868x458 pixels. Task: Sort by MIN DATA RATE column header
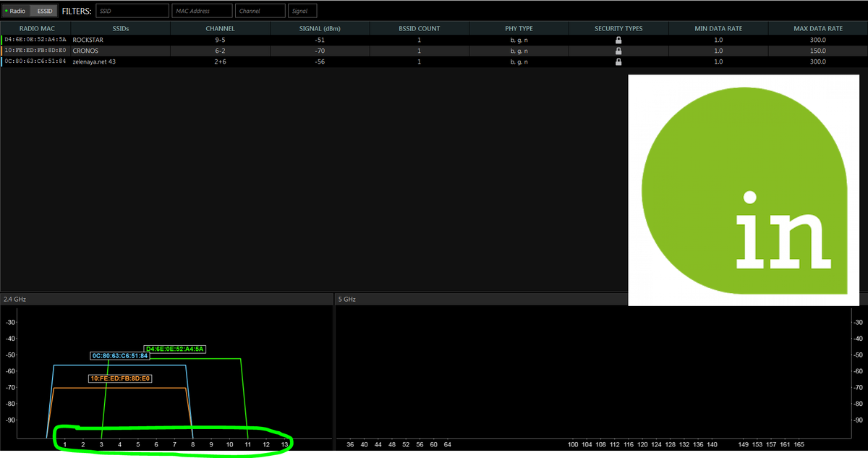tap(718, 28)
